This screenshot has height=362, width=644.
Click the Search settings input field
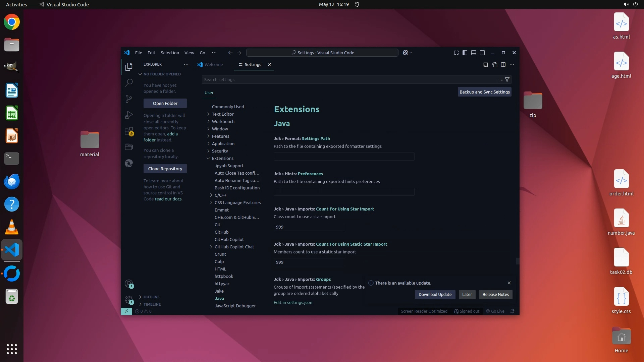(349, 79)
